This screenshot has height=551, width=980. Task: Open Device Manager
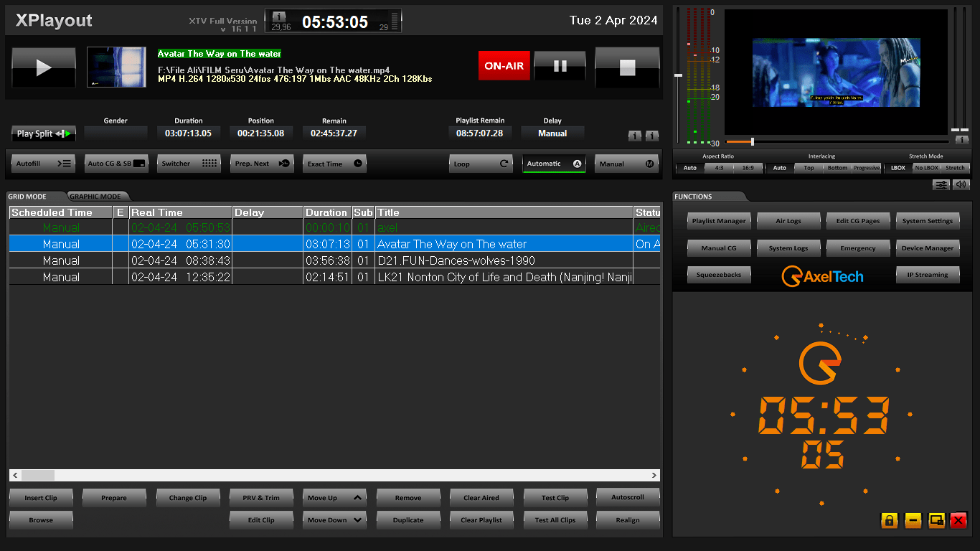pos(928,248)
